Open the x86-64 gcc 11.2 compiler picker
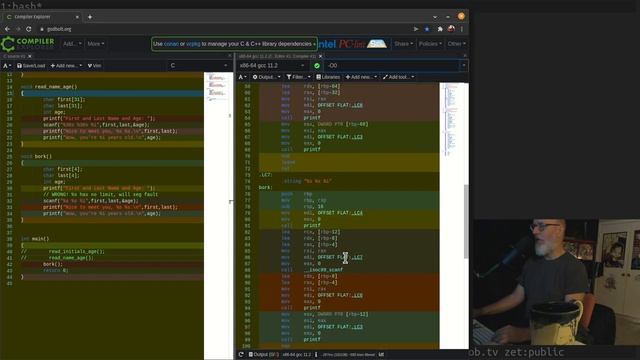640x360 pixels. [x=272, y=65]
